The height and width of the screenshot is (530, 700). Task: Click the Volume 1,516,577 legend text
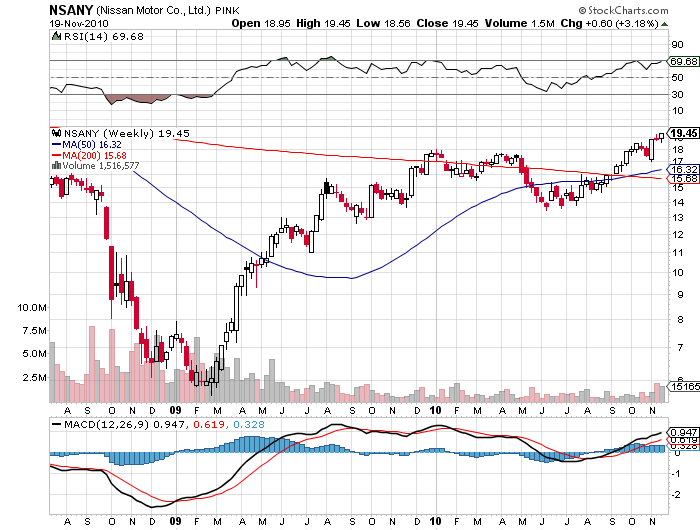coord(101,166)
